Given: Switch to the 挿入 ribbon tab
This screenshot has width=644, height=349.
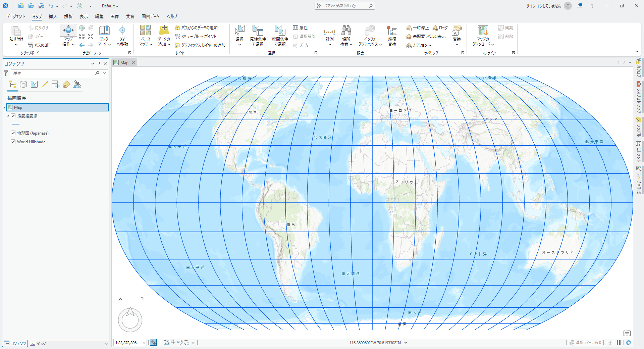Looking at the screenshot, I should (x=53, y=16).
